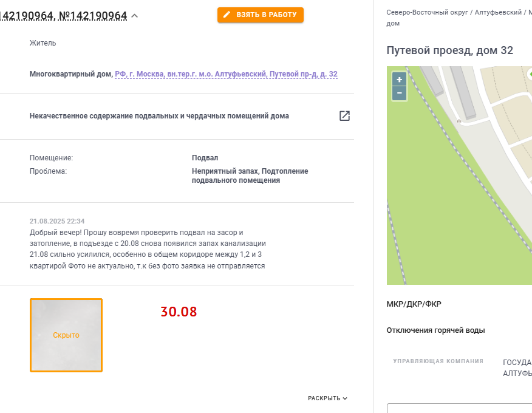The height and width of the screenshot is (413, 532).
Task: Click the category title Некачественное содержание подвальных
Action: point(159,116)
